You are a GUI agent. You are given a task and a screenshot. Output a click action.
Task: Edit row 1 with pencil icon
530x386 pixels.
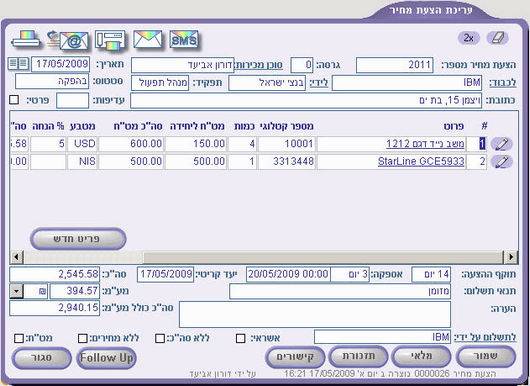coord(502,144)
